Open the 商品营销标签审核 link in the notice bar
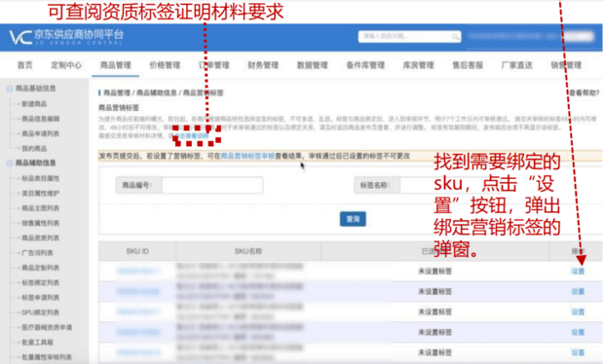The image size is (604, 364). click(247, 156)
